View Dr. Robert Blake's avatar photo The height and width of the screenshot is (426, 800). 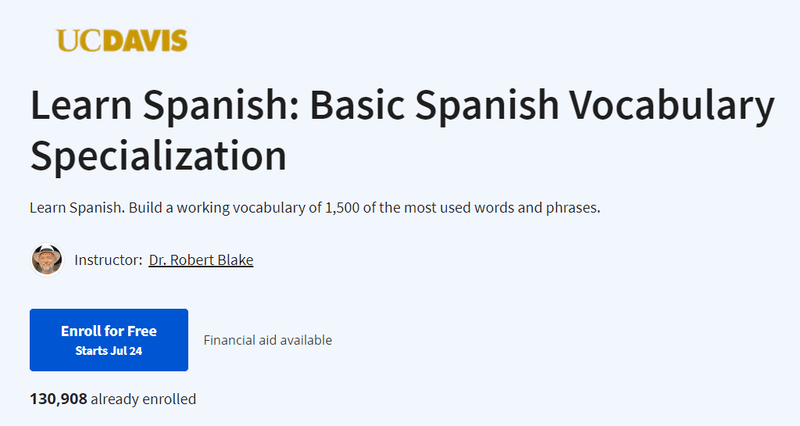pyautogui.click(x=47, y=260)
